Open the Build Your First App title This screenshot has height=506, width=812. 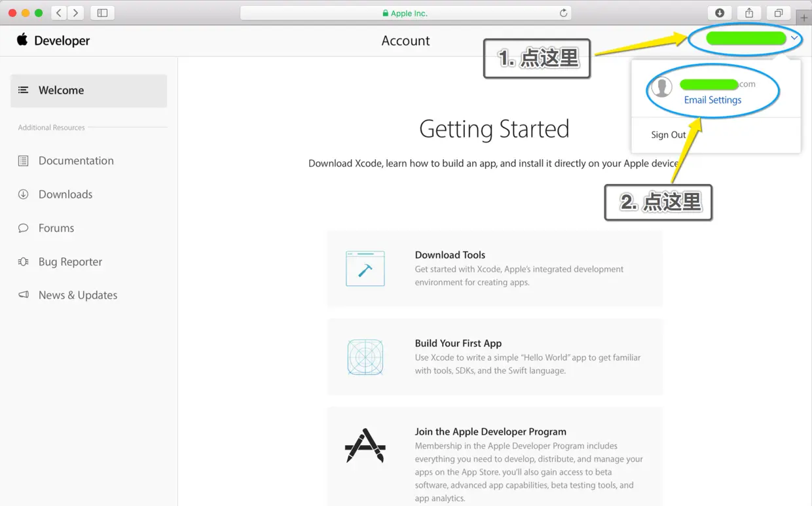pos(458,343)
